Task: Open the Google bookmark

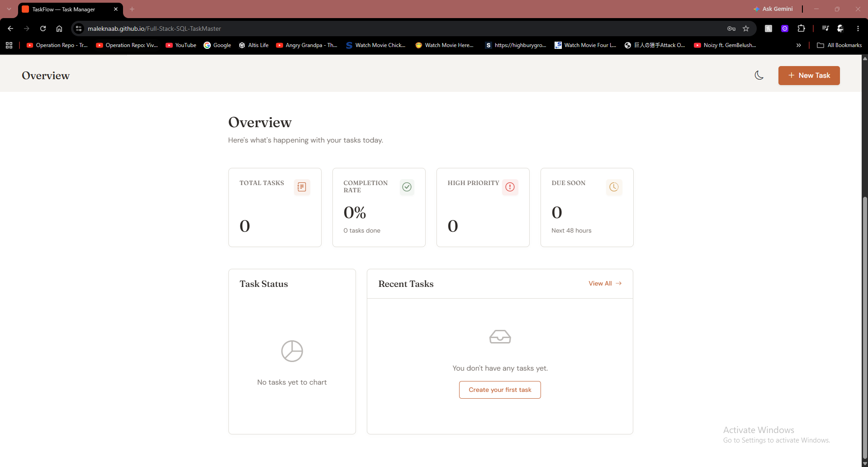Action: [x=218, y=45]
